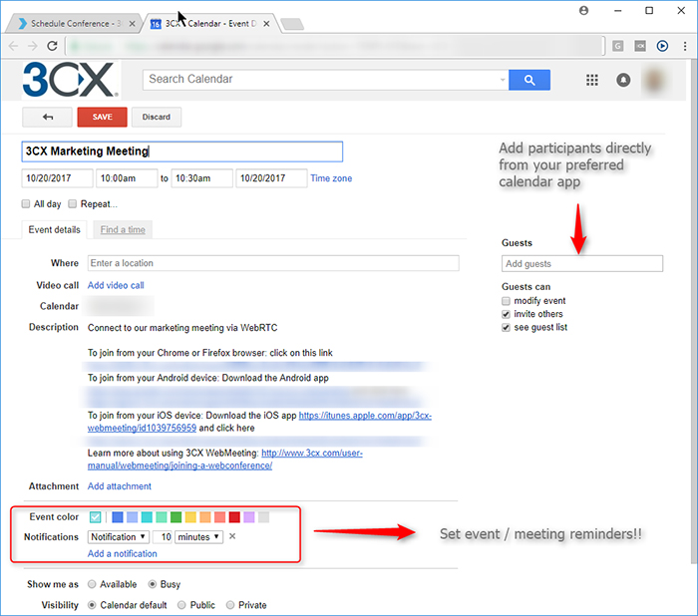Reload the page with refresh icon
698x616 pixels.
coord(52,46)
